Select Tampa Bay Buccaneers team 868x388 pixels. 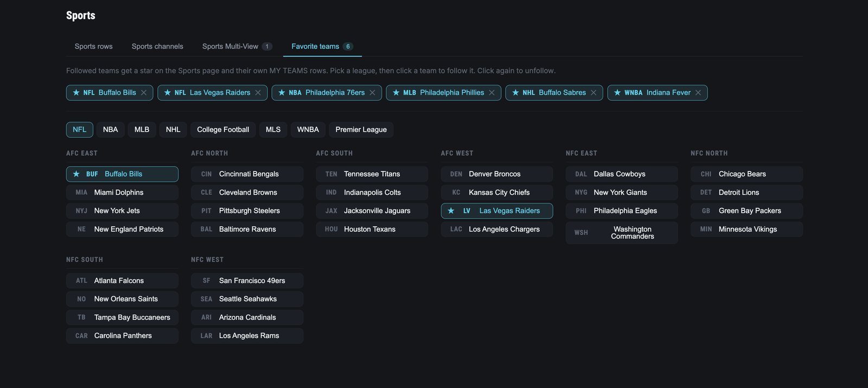click(122, 317)
